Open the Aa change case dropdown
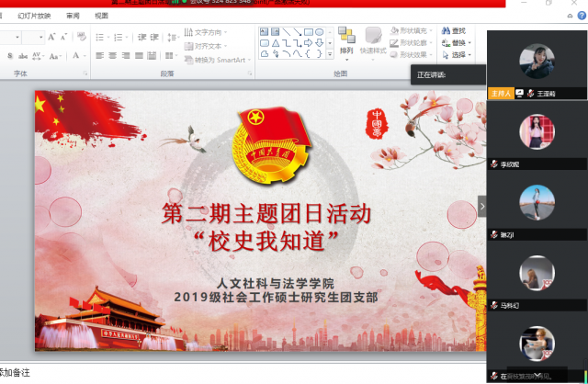Screen dimensions: 588x384 click(55, 56)
